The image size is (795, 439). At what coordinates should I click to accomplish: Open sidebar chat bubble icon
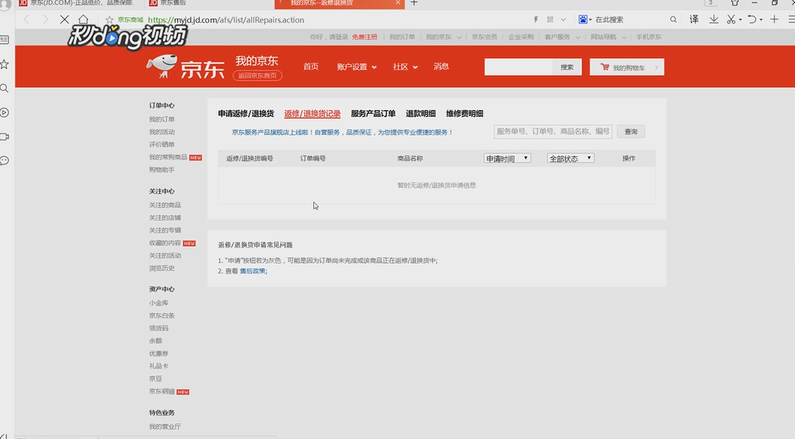[x=5, y=161]
